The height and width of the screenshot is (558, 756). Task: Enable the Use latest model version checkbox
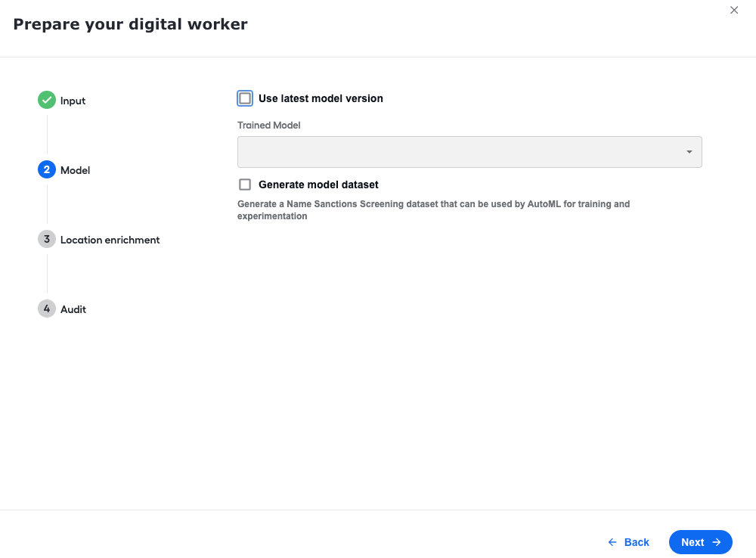click(x=245, y=98)
